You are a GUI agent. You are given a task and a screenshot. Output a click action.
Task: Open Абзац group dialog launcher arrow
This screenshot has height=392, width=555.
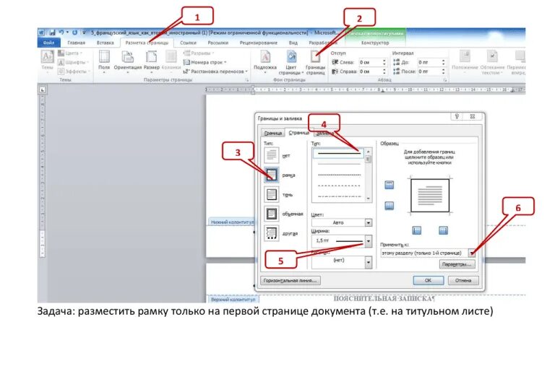[445, 80]
